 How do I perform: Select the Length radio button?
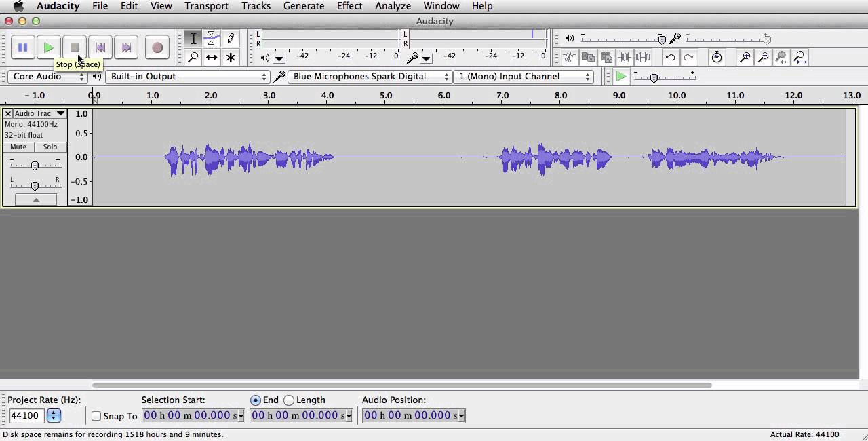[289, 400]
